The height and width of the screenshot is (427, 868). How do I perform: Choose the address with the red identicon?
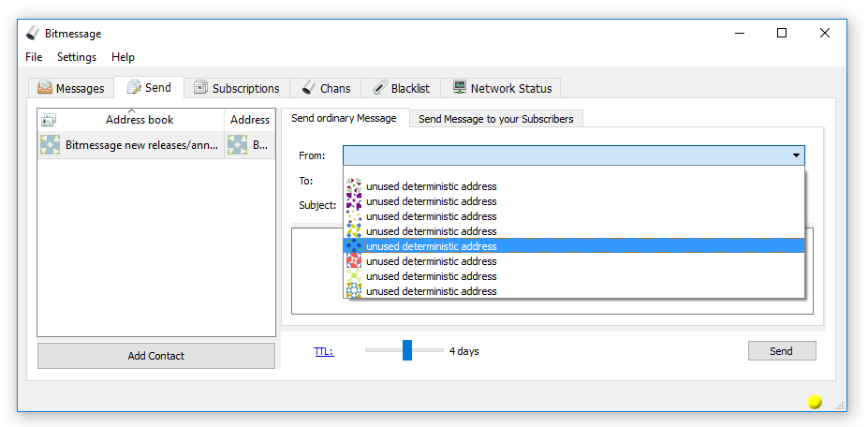tap(573, 261)
